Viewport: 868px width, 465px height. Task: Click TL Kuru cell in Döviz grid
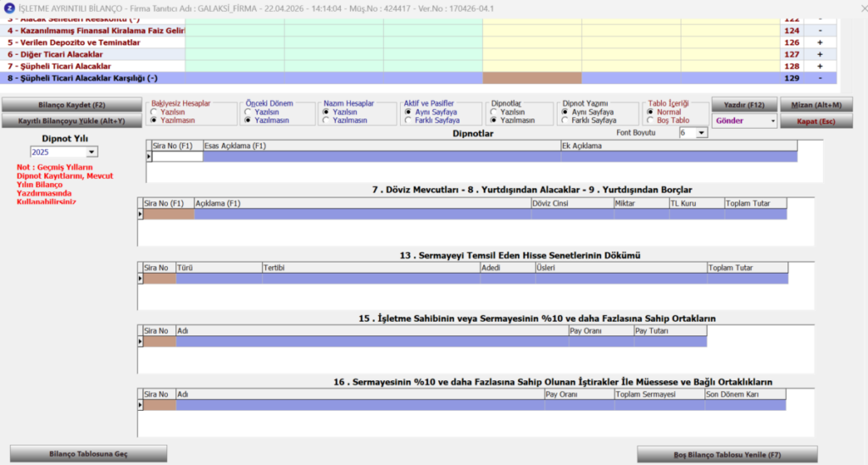(697, 214)
